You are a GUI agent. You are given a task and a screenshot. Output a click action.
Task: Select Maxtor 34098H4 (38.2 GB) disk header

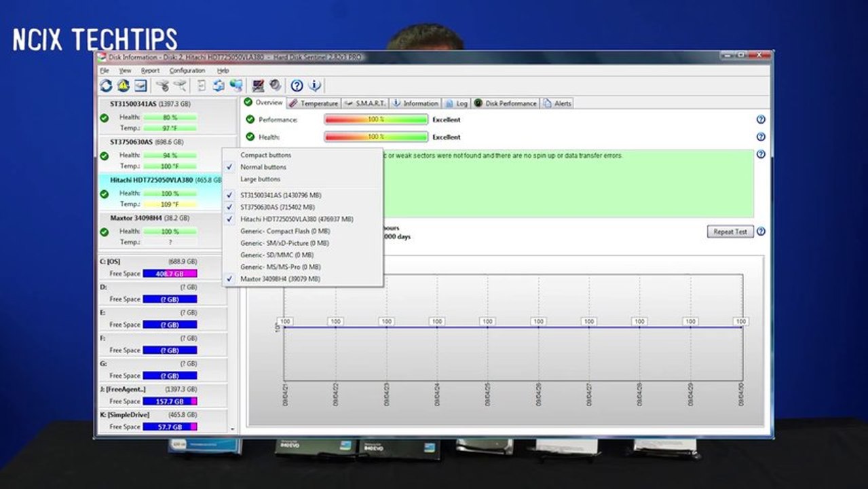point(149,218)
